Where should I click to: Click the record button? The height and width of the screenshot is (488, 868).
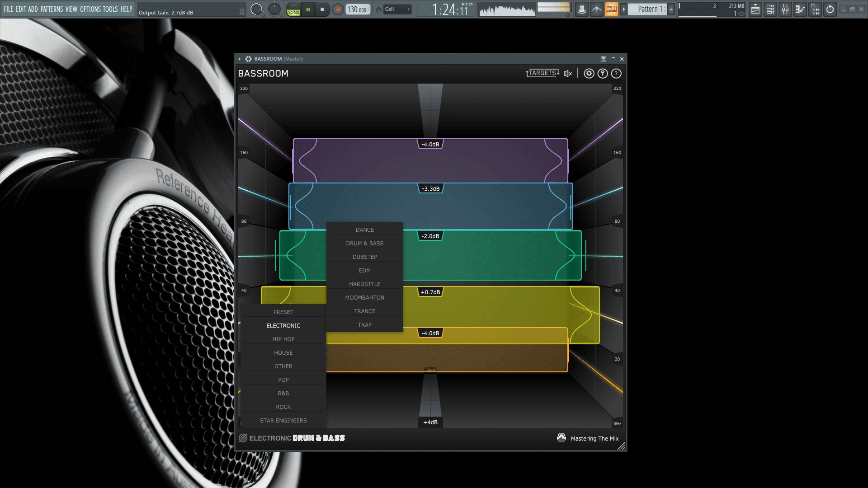338,9
